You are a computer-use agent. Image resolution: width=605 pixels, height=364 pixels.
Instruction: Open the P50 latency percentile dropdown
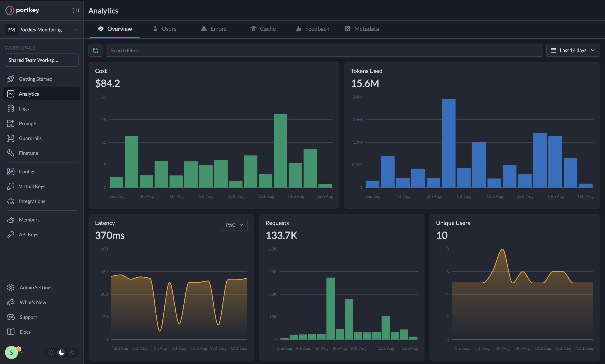pos(234,225)
